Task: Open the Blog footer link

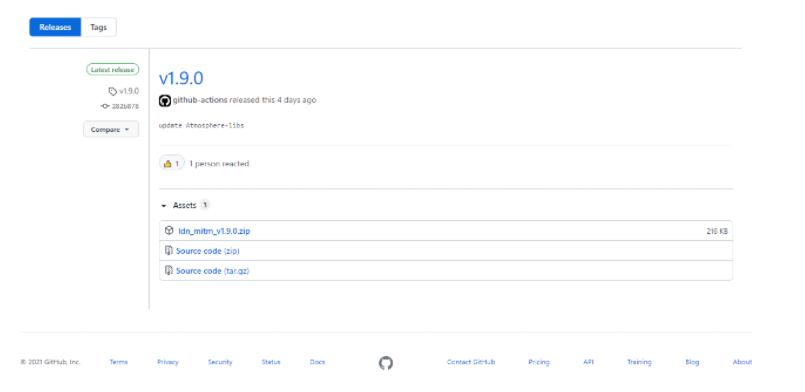Action: pos(692,362)
